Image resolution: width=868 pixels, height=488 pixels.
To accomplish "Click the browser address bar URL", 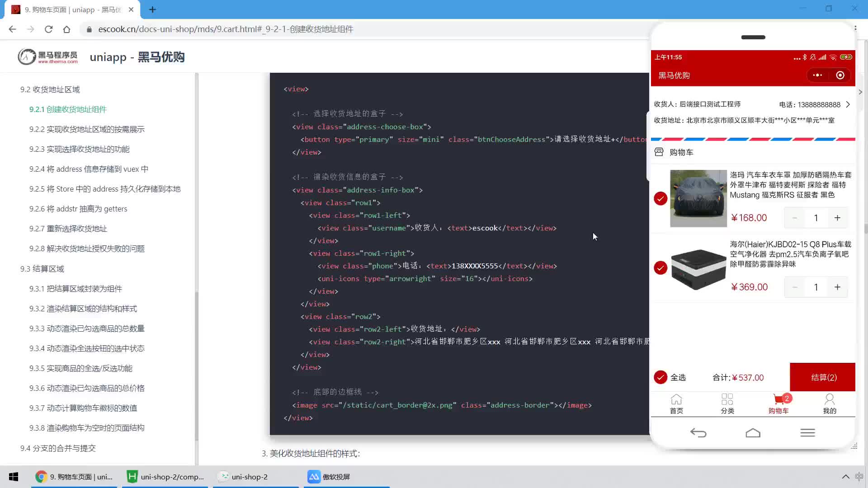I will [x=226, y=29].
